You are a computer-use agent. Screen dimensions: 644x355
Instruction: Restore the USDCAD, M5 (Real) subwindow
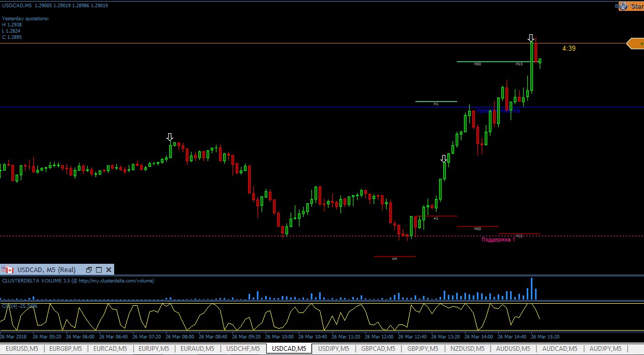click(89, 269)
